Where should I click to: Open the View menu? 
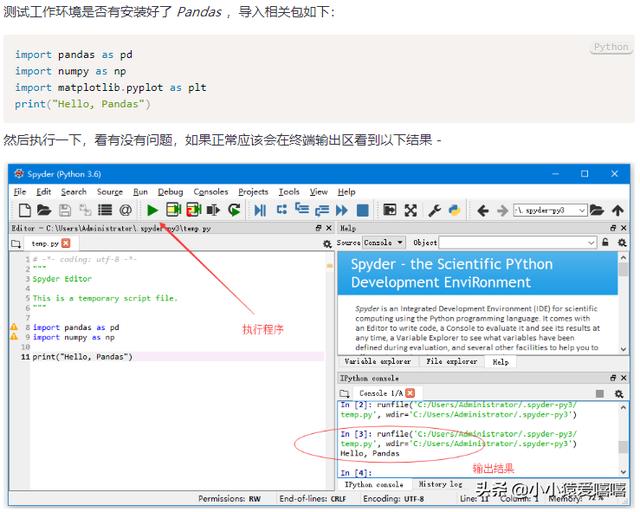319,192
